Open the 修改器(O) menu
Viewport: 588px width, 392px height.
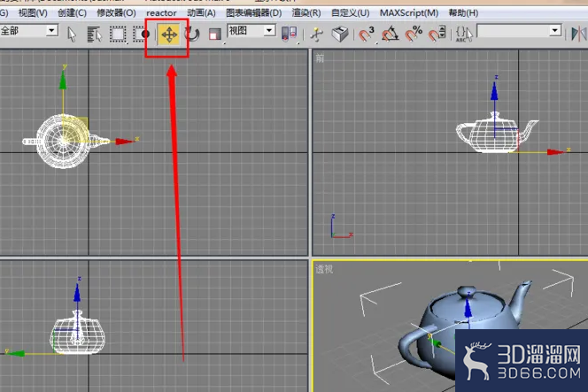116,13
